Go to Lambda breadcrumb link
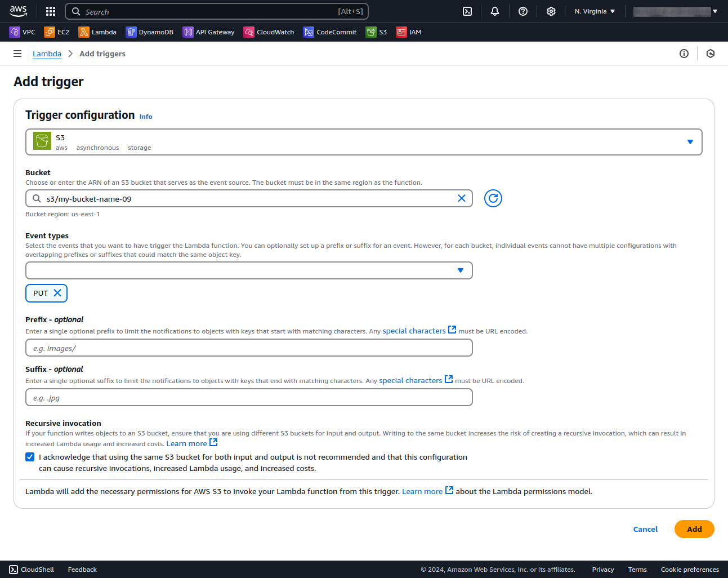This screenshot has width=728, height=578. coord(47,54)
